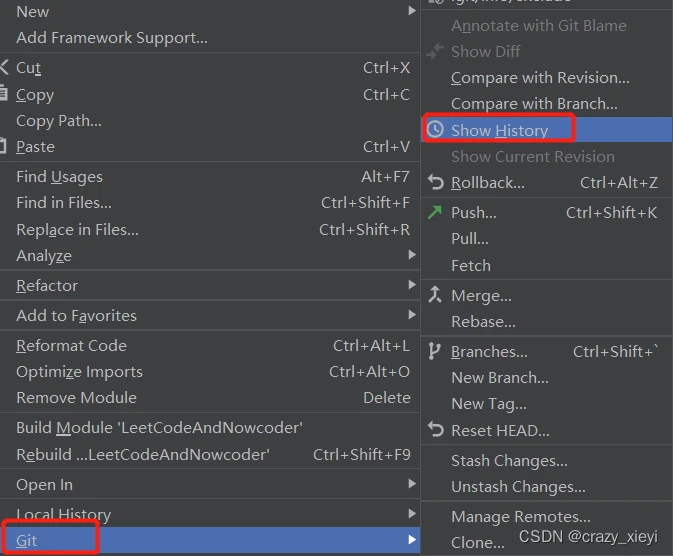Click the Merge icon

(x=435, y=295)
